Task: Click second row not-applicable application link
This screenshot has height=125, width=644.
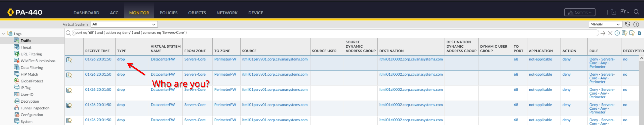Action: pos(540,75)
